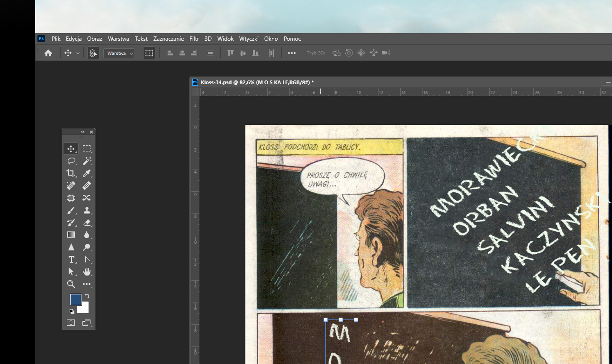
Task: Click the 3D rotate mode icon
Action: pos(337,53)
